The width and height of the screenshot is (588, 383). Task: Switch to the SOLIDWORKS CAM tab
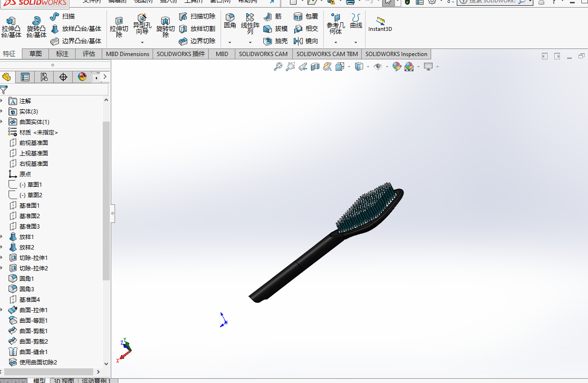263,54
